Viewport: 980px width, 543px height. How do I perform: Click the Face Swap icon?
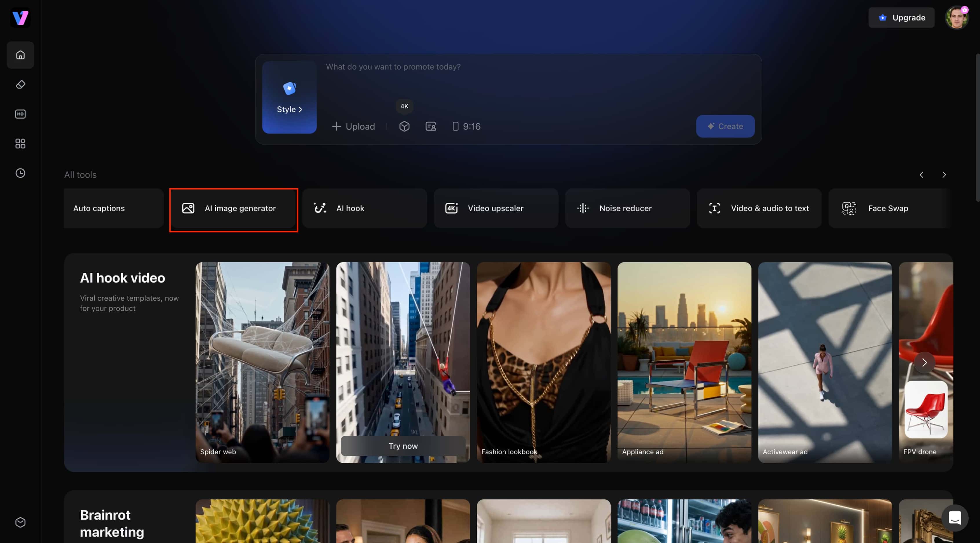849,208
